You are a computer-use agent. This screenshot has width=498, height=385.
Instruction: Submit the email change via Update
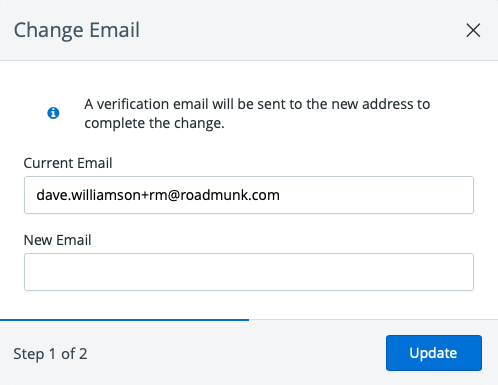434,353
